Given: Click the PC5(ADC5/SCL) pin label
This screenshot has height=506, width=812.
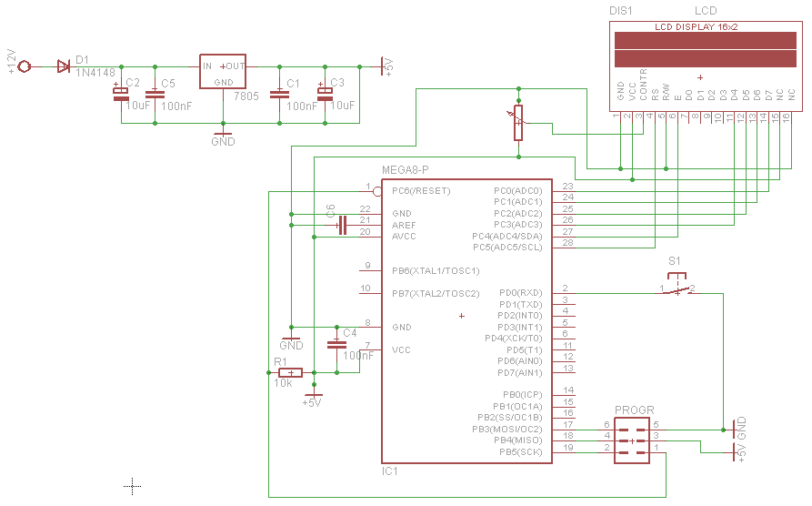Looking at the screenshot, I should [x=507, y=248].
